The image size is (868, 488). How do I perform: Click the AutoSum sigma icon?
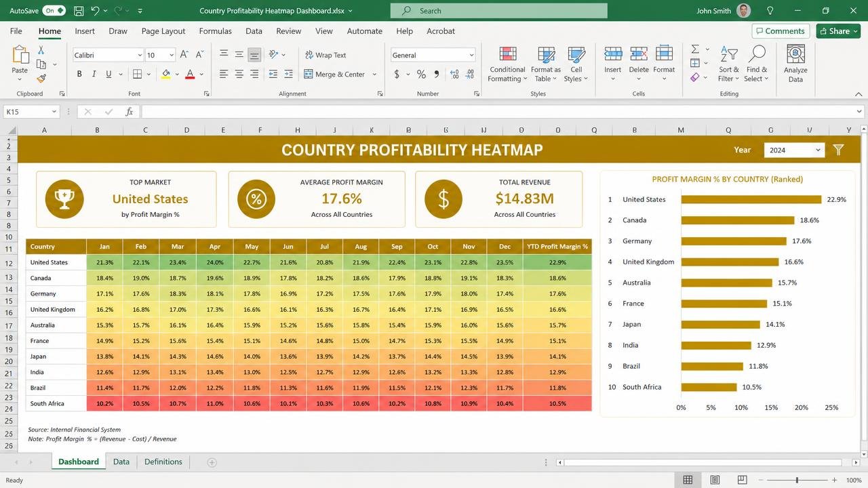click(695, 49)
